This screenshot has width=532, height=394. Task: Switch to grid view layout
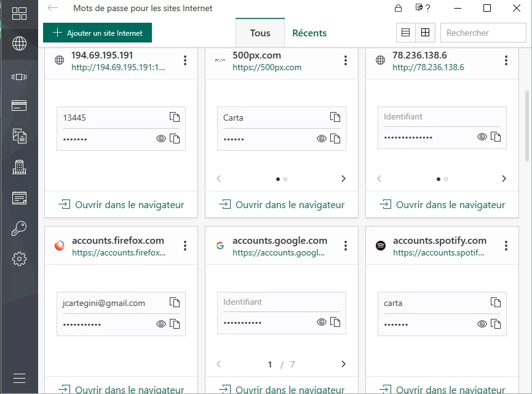425,33
